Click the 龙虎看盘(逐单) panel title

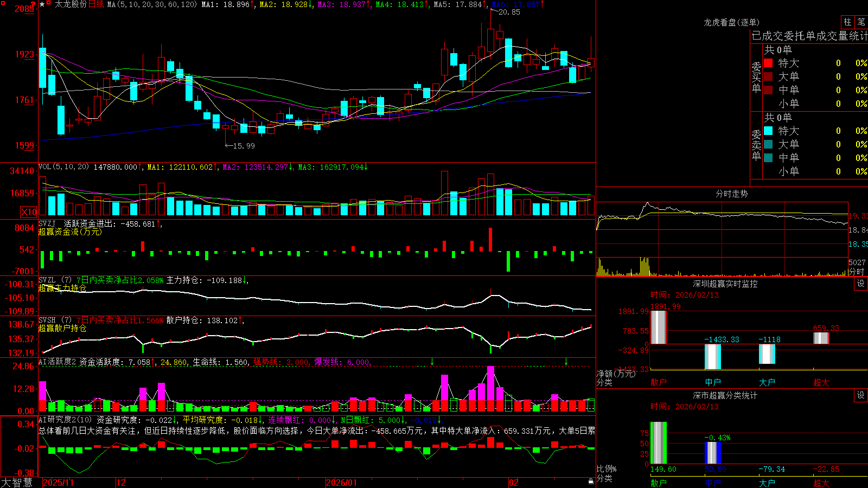click(731, 22)
